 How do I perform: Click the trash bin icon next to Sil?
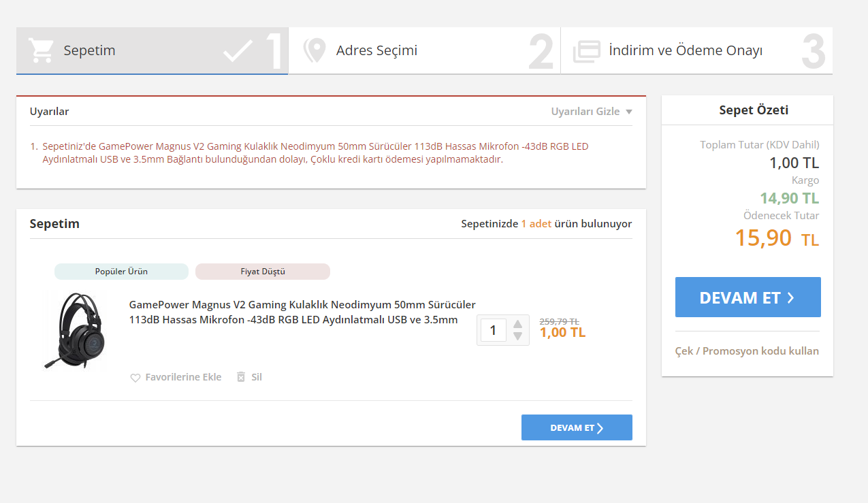240,376
